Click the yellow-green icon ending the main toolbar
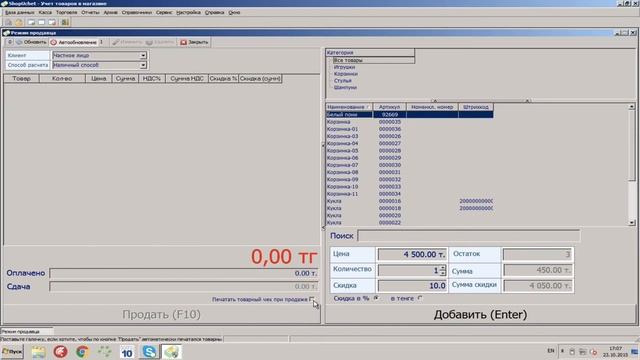 (65, 22)
